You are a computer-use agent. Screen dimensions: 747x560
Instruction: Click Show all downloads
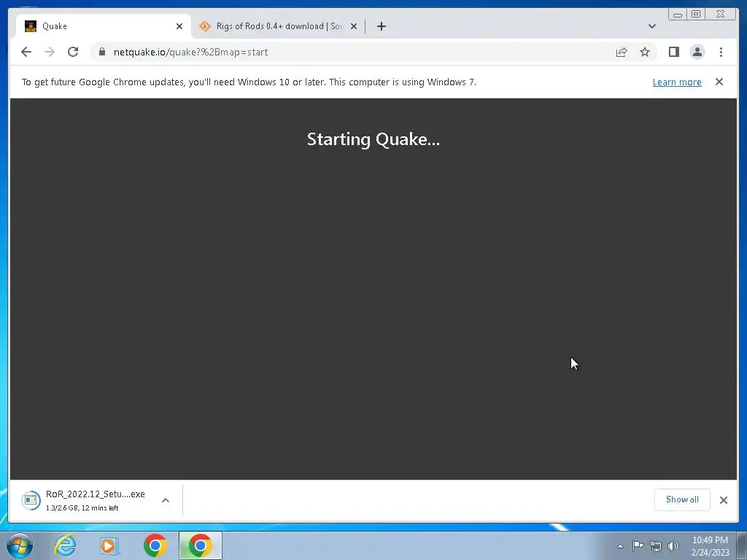tap(682, 499)
